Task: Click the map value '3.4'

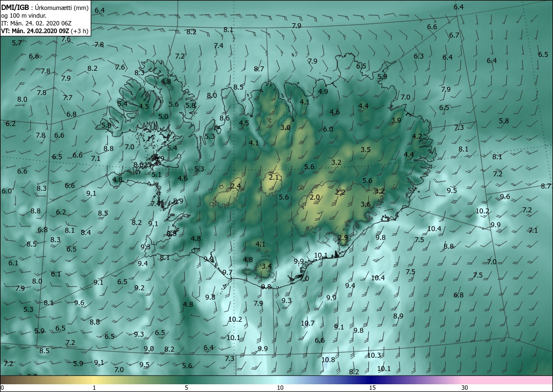Action: click(267, 266)
